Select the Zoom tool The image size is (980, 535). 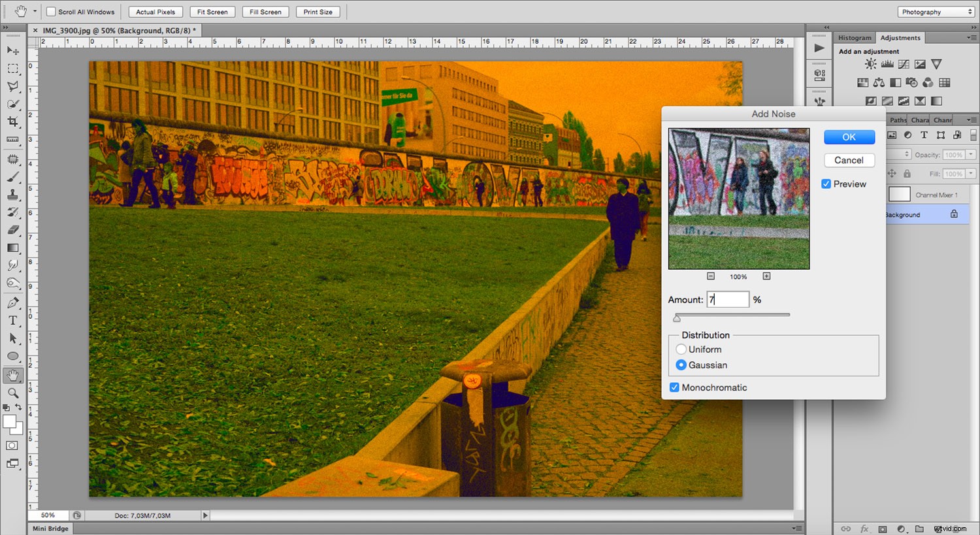click(x=13, y=393)
